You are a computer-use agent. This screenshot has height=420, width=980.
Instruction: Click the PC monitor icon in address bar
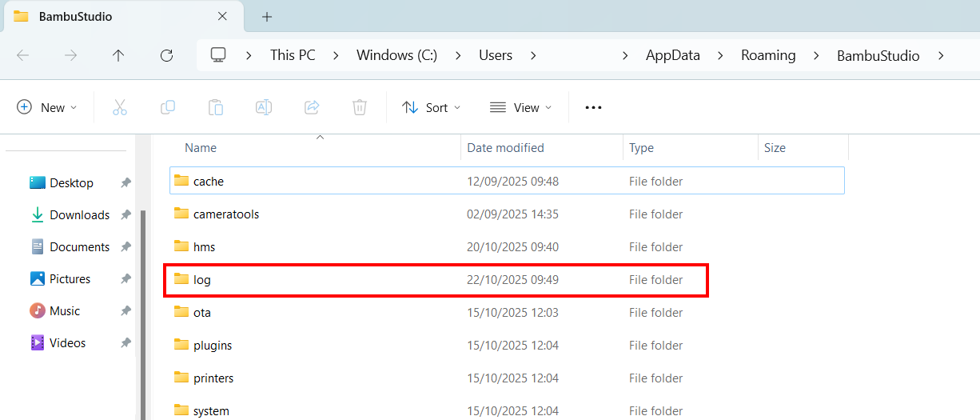218,55
